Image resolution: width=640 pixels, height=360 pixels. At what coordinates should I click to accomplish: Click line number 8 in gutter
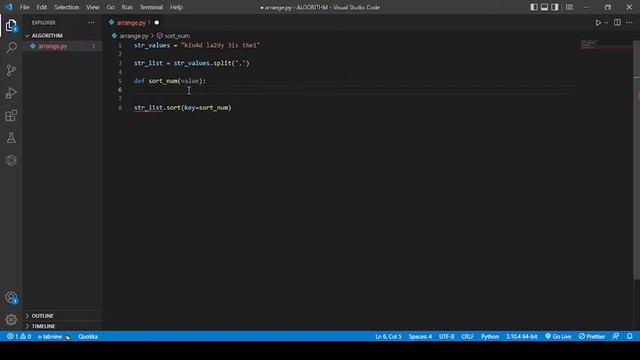pyautogui.click(x=120, y=108)
